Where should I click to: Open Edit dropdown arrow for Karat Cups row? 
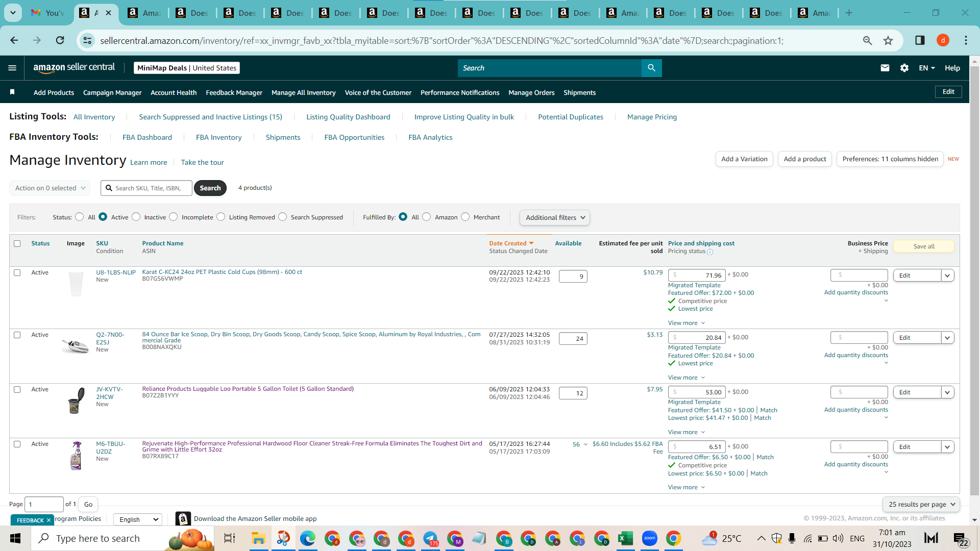tap(947, 275)
